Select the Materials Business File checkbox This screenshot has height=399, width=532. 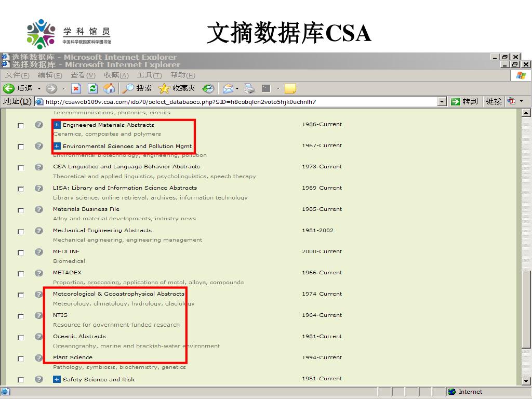(x=21, y=210)
